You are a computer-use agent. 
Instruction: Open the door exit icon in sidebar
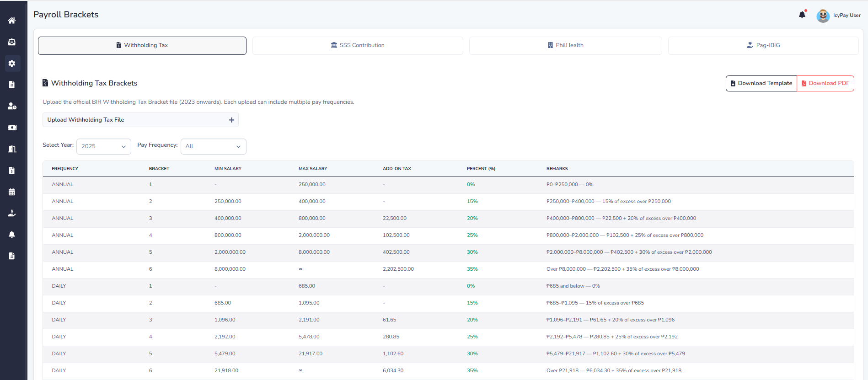(x=12, y=149)
